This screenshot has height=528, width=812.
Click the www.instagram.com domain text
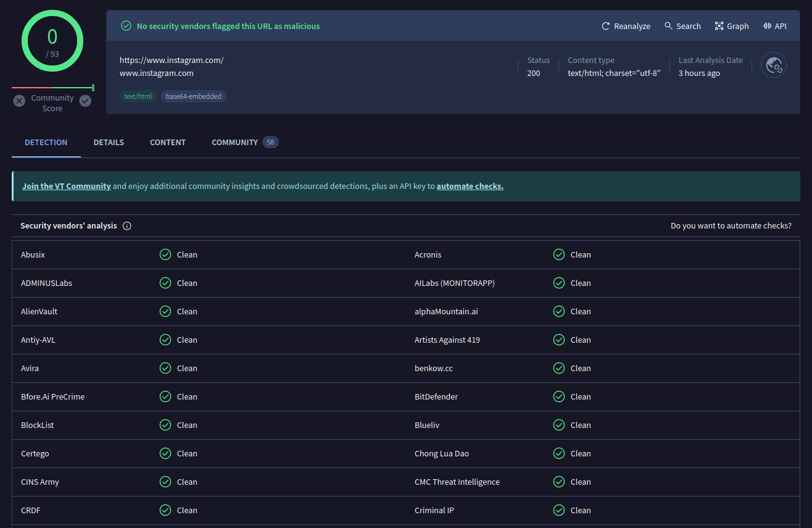[157, 73]
